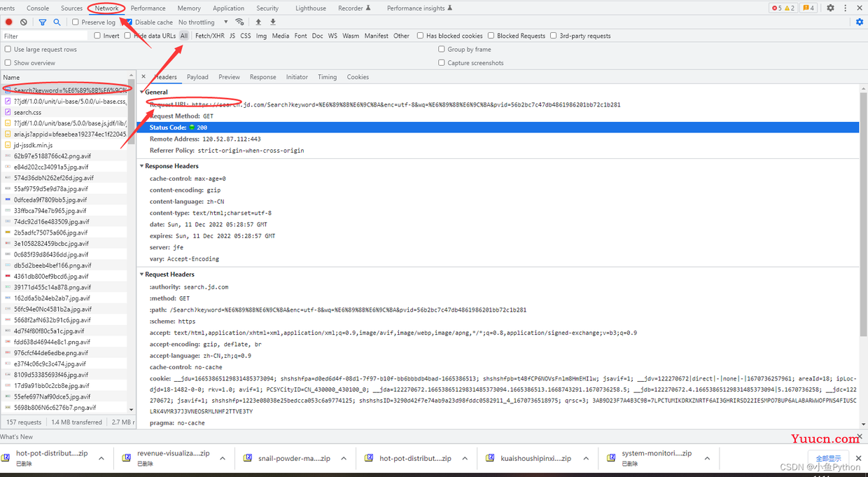The width and height of the screenshot is (868, 477).
Task: Switch to the Console panel tab
Action: (38, 8)
